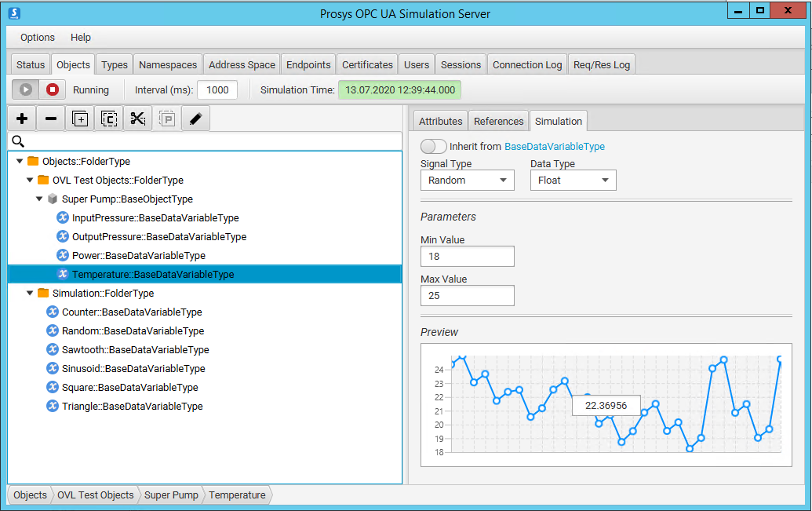The width and height of the screenshot is (812, 511).
Task: Click the Sinusoid variable icon
Action: click(x=53, y=368)
